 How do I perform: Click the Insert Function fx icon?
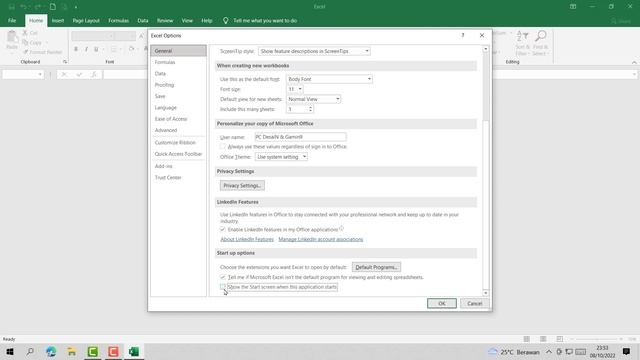(94, 74)
